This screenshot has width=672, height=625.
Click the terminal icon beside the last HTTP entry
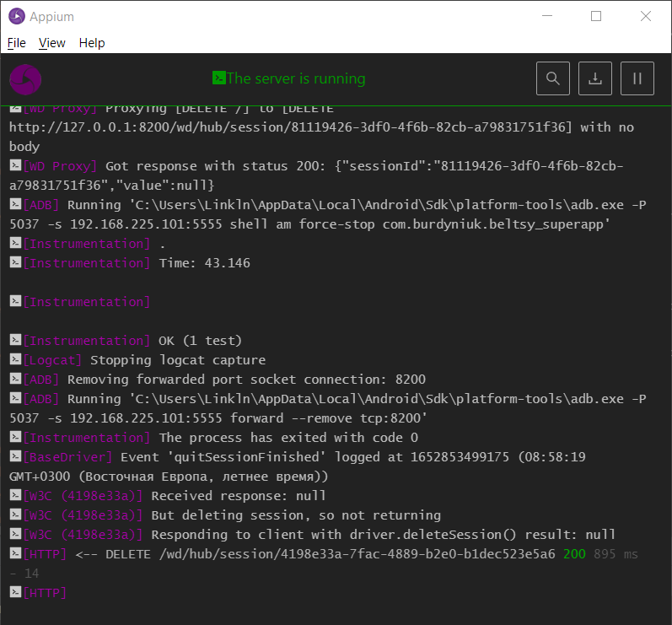(x=15, y=593)
